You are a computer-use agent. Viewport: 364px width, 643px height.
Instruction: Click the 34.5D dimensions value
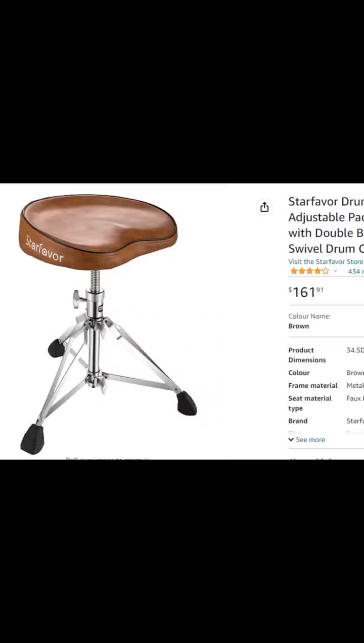[x=355, y=350]
